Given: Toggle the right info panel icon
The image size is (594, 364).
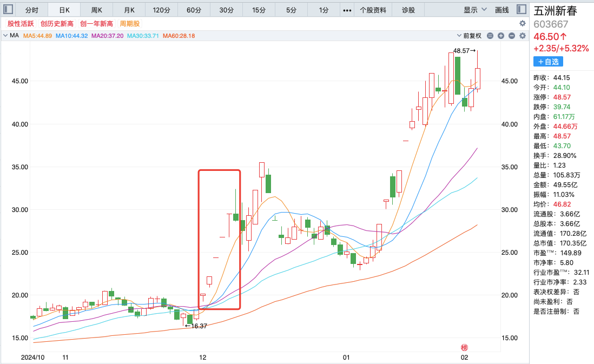Looking at the screenshot, I should pos(521,10).
